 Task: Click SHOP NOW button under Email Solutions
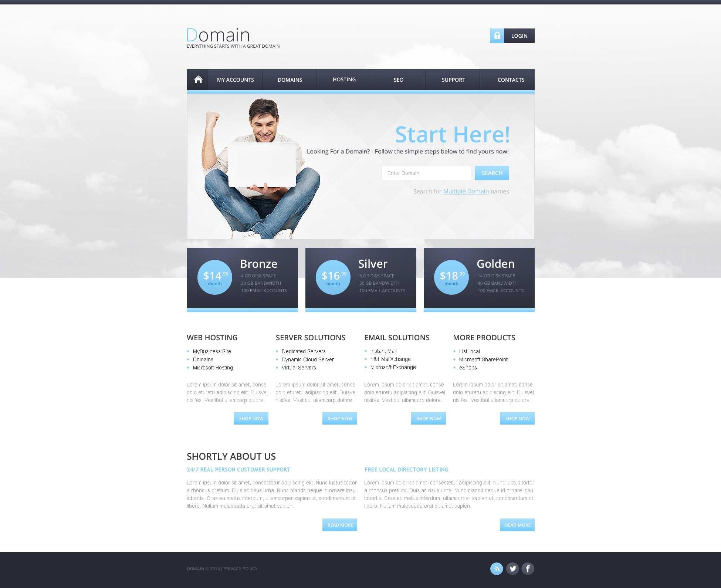point(428,419)
